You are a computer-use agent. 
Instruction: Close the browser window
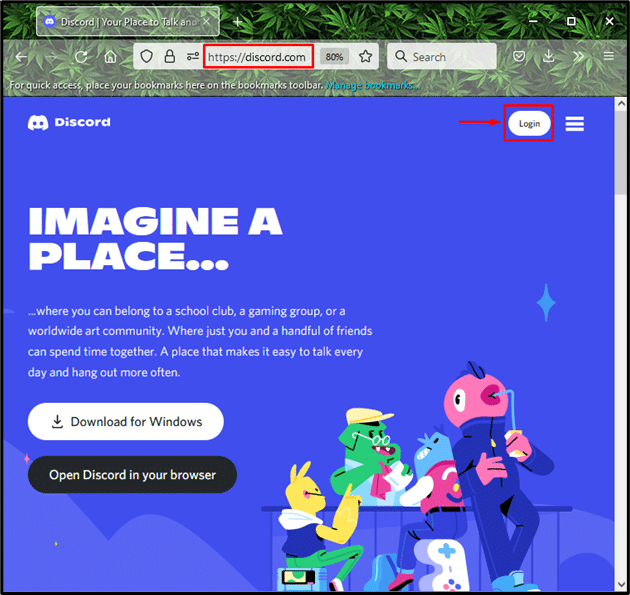609,21
